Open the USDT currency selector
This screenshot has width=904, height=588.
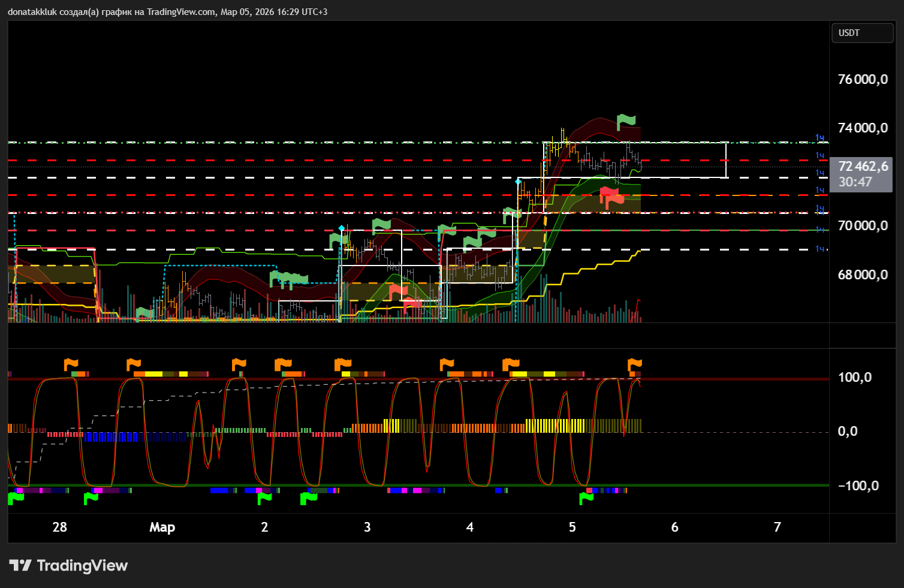(x=862, y=33)
